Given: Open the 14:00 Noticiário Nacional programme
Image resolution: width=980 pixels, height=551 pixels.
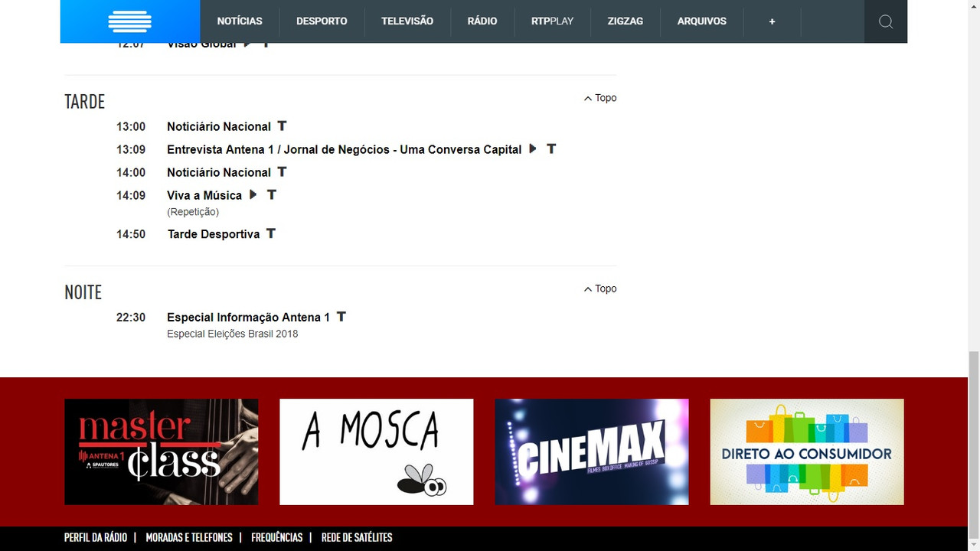Looking at the screenshot, I should click(219, 172).
